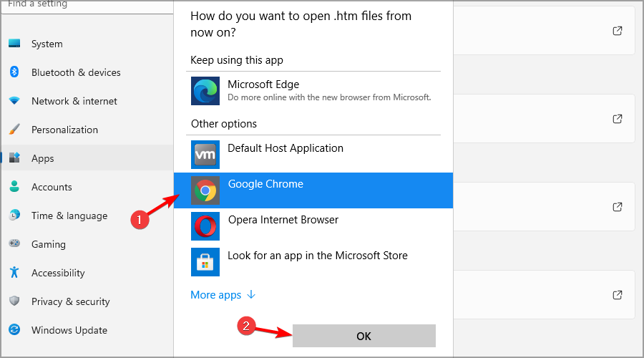Confirm selection with the OK button
Image resolution: width=644 pixels, height=358 pixels.
click(x=364, y=336)
